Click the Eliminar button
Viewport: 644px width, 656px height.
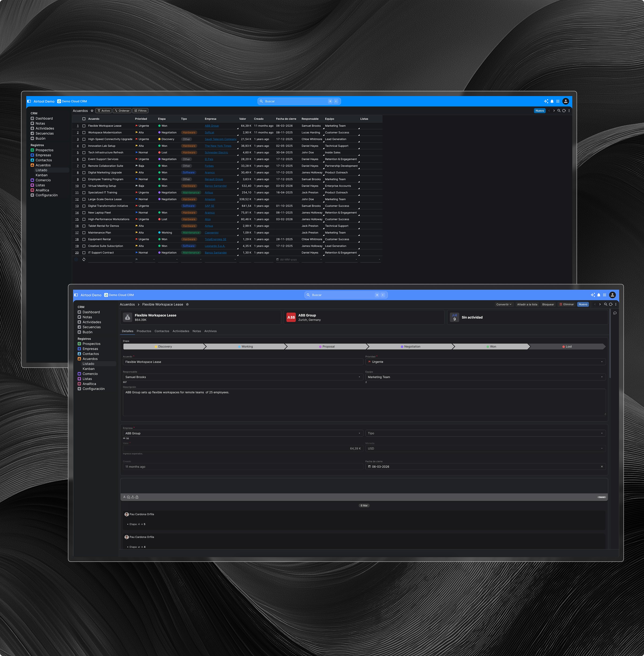click(x=566, y=304)
